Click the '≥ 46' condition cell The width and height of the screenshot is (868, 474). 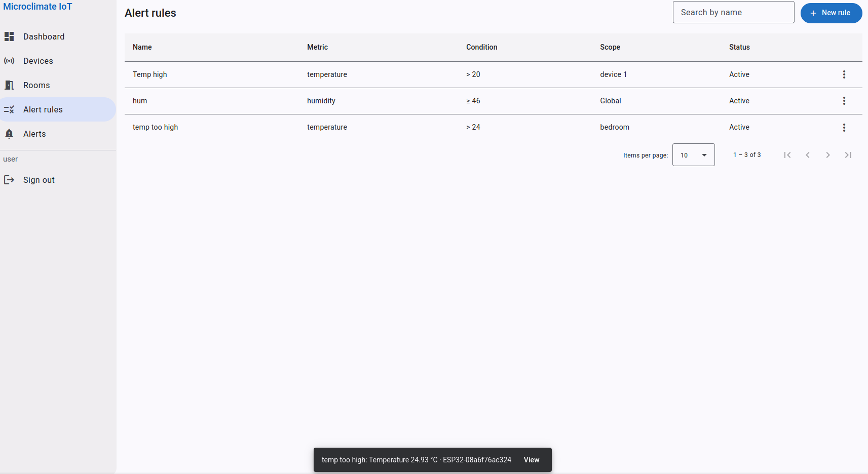(473, 101)
